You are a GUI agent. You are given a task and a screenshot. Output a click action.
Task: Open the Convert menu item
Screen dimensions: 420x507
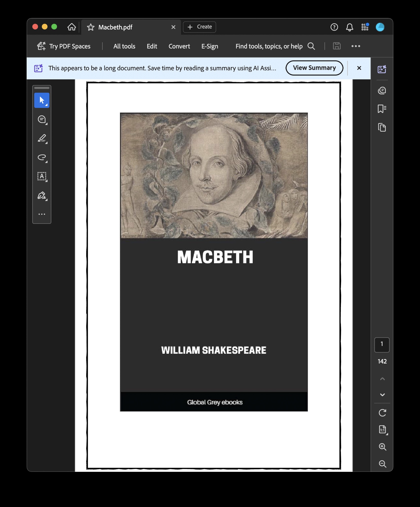pyautogui.click(x=179, y=46)
